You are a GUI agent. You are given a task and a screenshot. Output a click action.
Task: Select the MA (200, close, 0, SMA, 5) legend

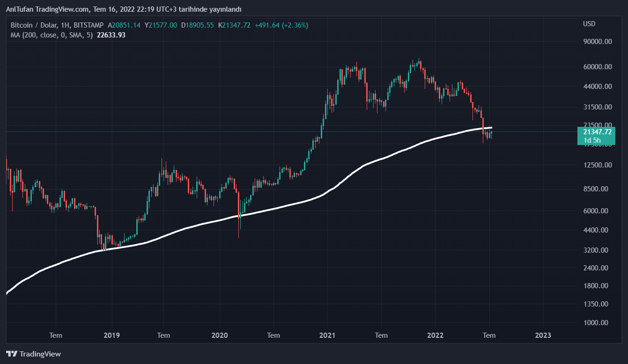coord(52,35)
